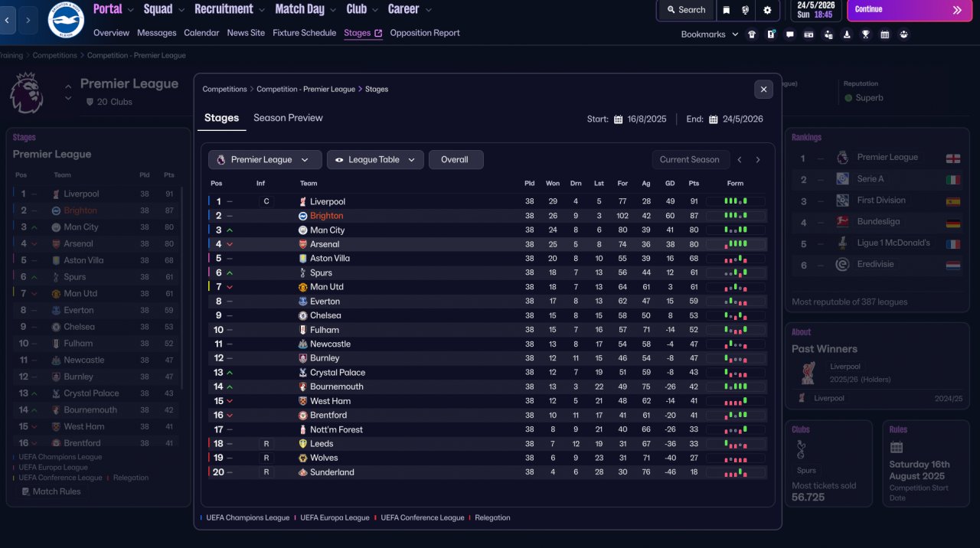
Task: Click Competitions in dialog breadcrumb
Action: click(x=224, y=90)
